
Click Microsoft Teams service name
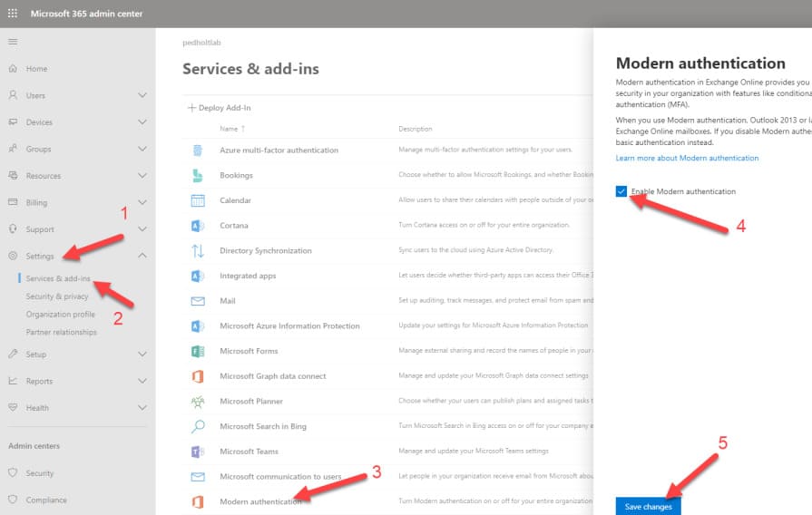pos(249,452)
